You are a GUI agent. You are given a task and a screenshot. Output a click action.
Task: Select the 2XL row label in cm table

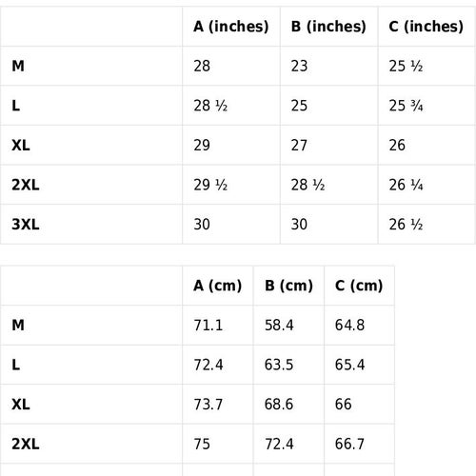[x=26, y=444]
